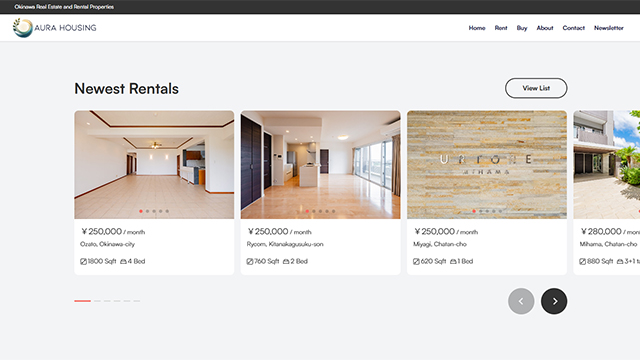
Task: Click the square-footage icon on Miyagi listing
Action: pyautogui.click(x=416, y=261)
